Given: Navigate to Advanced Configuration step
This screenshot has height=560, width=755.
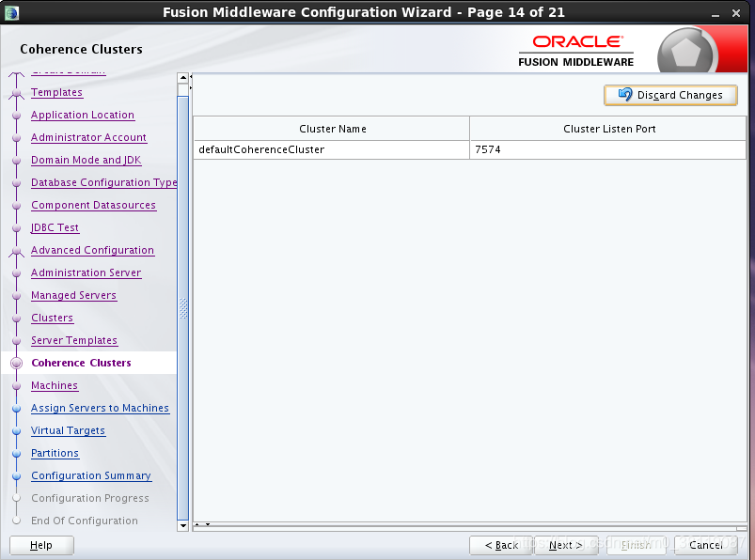Looking at the screenshot, I should tap(92, 250).
